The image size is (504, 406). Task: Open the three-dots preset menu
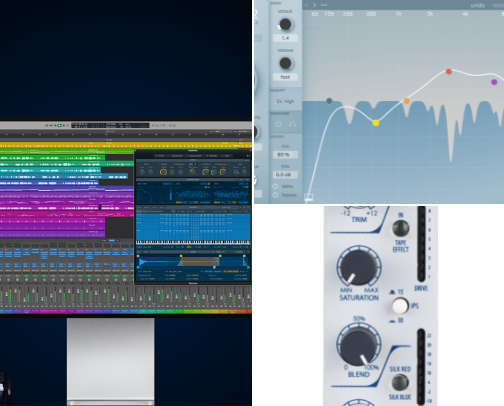[324, 5]
